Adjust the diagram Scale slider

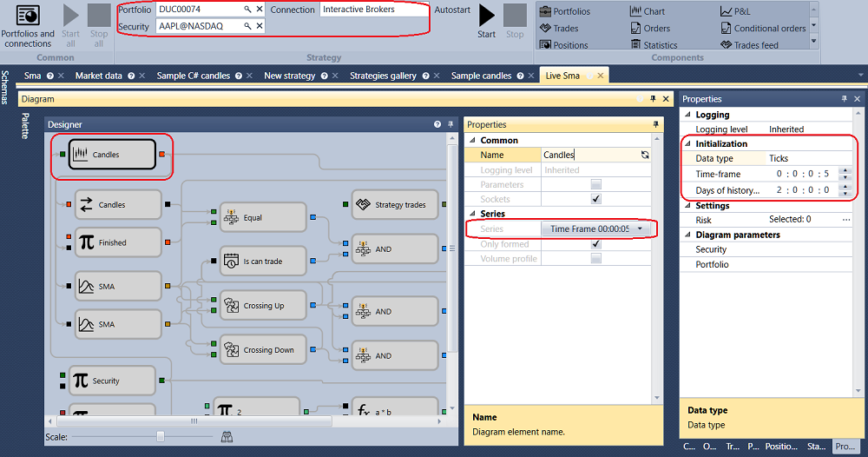pyautogui.click(x=161, y=437)
